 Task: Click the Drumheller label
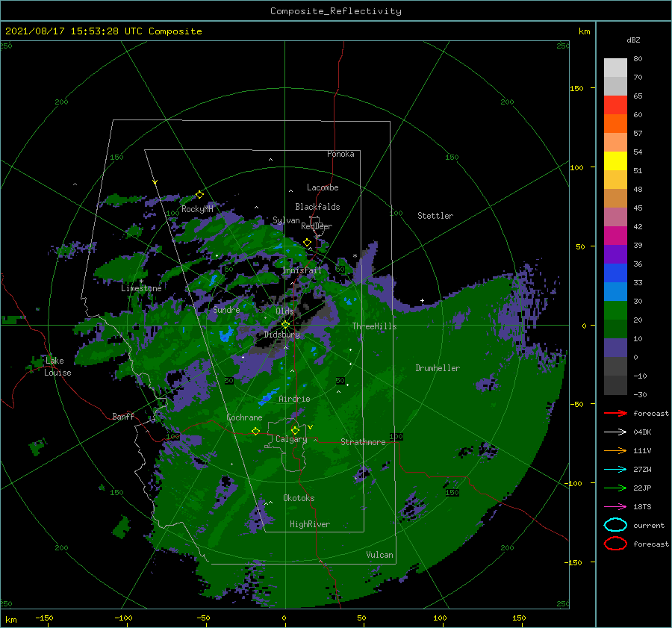click(x=438, y=368)
